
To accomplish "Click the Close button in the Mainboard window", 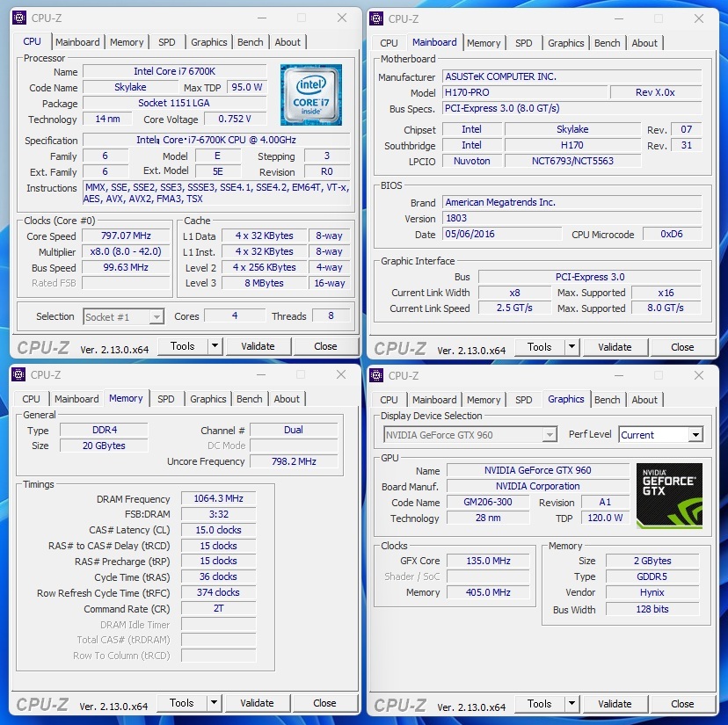I will point(682,347).
